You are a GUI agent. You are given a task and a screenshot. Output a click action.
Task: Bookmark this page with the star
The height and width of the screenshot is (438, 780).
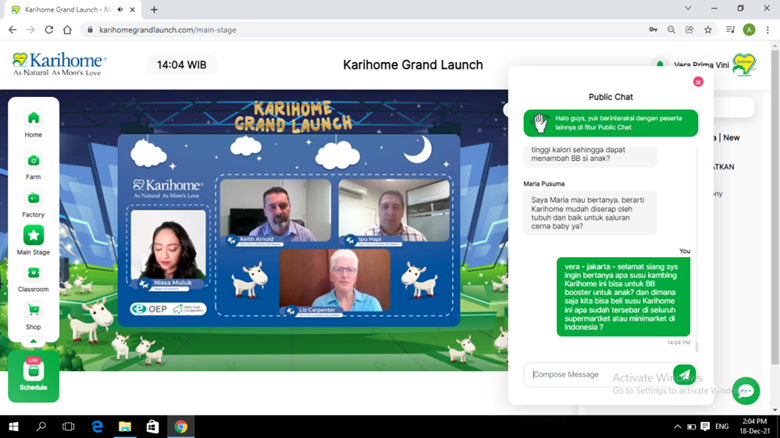pyautogui.click(x=708, y=30)
